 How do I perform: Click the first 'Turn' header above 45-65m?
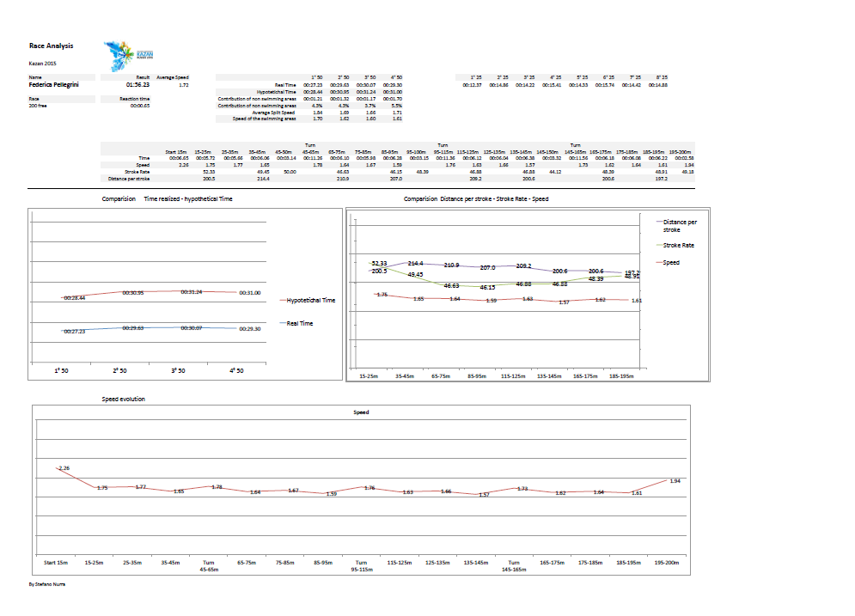click(x=310, y=145)
